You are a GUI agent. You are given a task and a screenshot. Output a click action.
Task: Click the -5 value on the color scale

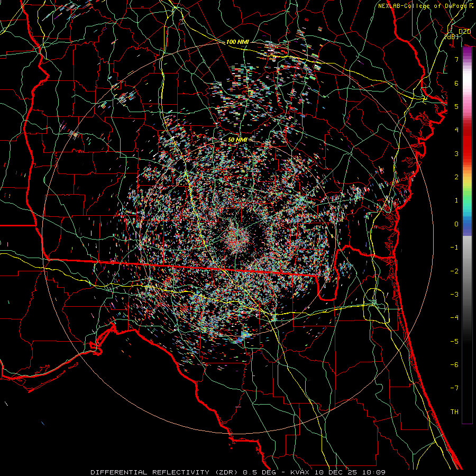pos(454,341)
